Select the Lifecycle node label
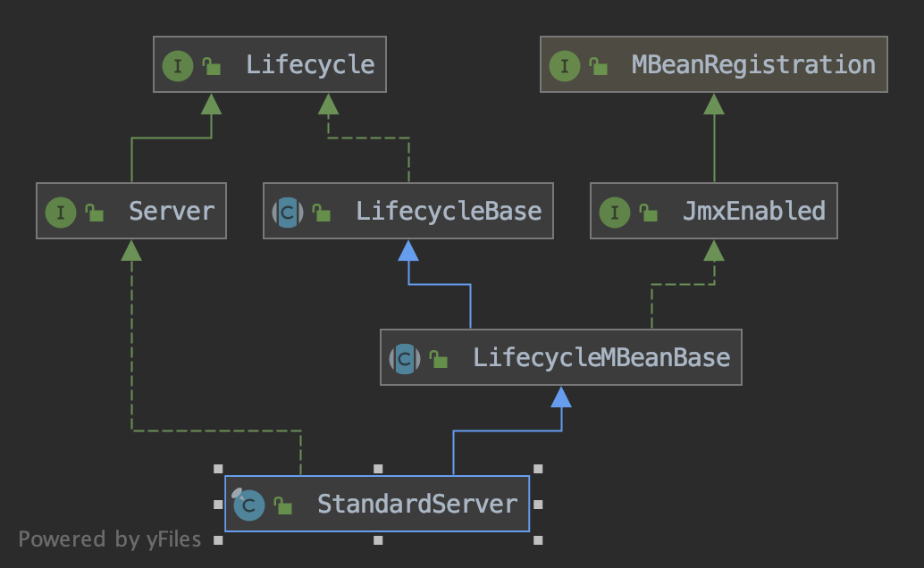The image size is (924, 568). point(310,65)
